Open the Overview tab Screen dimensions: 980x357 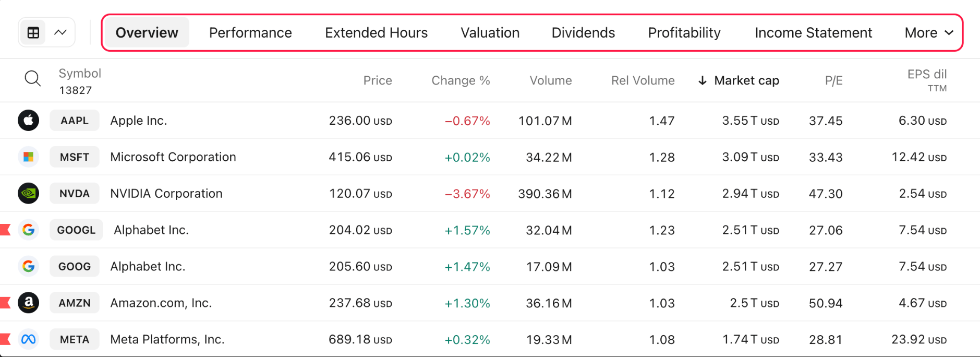(147, 33)
